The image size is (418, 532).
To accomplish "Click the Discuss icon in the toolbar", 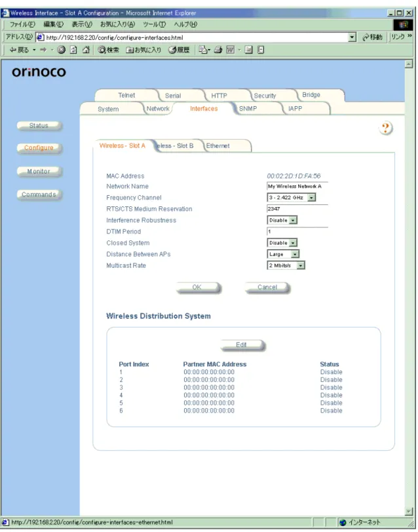I will pos(249,50).
